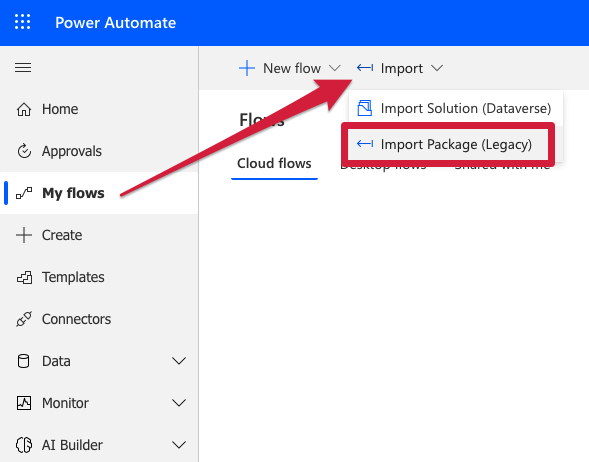Click the Approvals icon in sidebar
589x462 pixels.
(24, 151)
